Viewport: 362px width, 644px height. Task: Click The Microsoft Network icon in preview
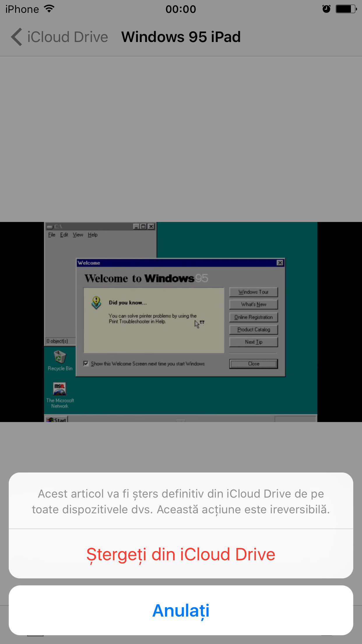coord(60,395)
